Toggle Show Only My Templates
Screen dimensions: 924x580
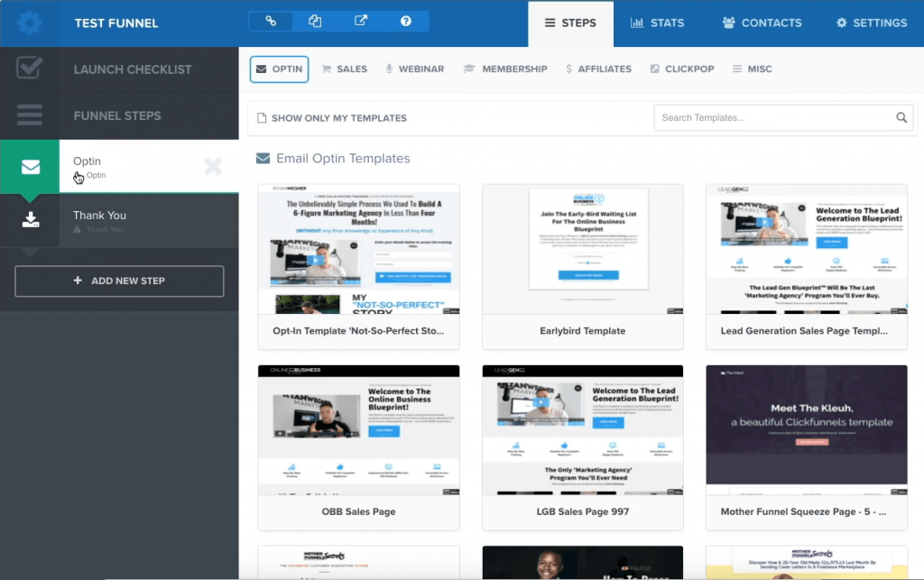pos(331,117)
